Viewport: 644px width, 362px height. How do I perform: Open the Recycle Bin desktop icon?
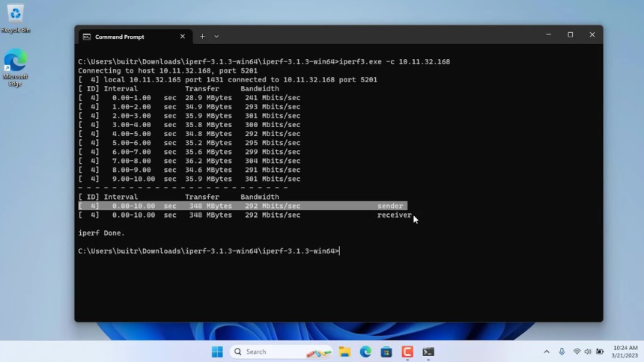tap(15, 19)
